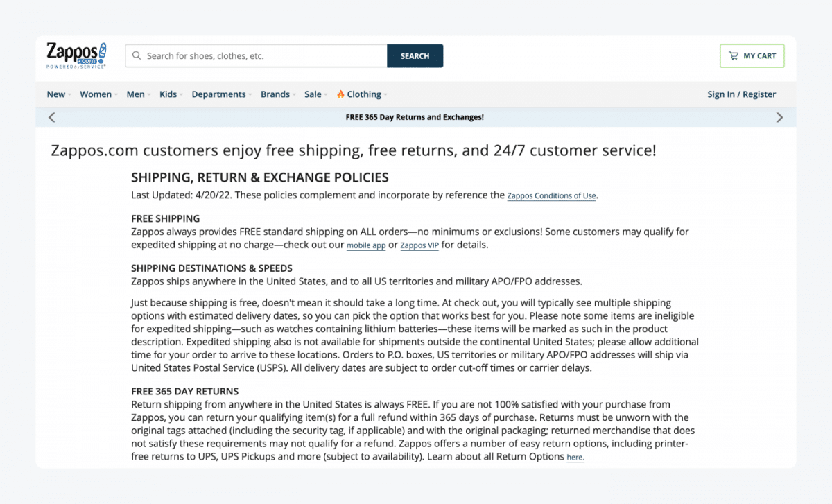Click the right arrow on promo banner
This screenshot has height=504, width=832.
[x=779, y=116]
